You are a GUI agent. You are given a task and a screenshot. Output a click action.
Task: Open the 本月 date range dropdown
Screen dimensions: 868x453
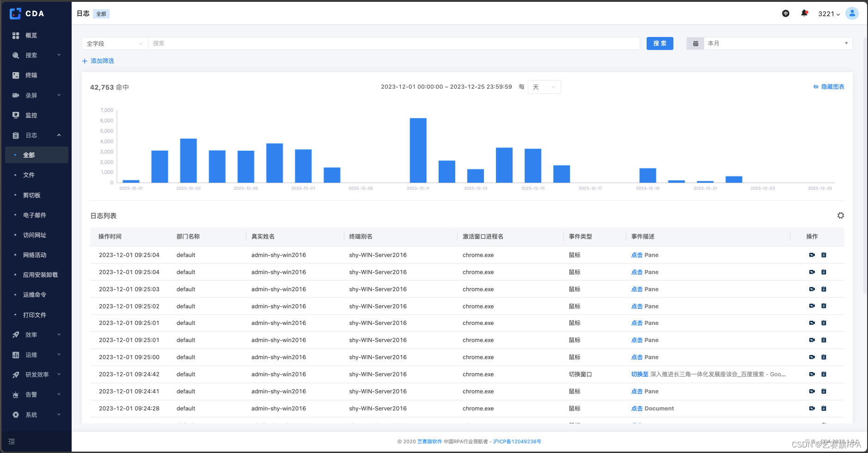778,43
